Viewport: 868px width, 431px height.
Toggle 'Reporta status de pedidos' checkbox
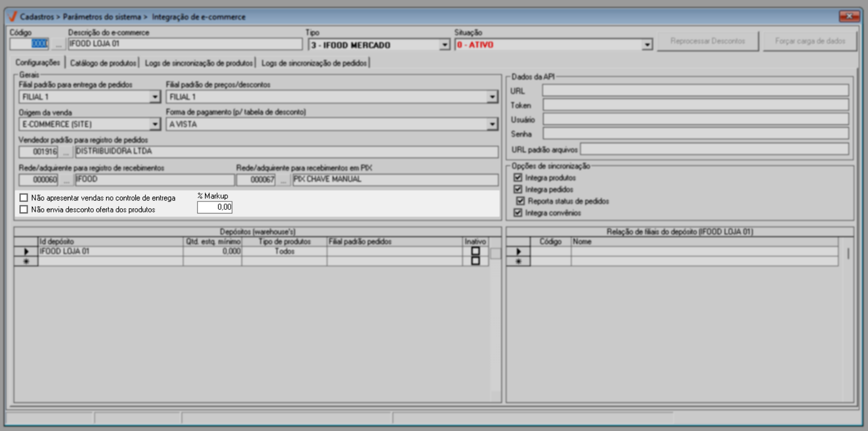point(520,201)
